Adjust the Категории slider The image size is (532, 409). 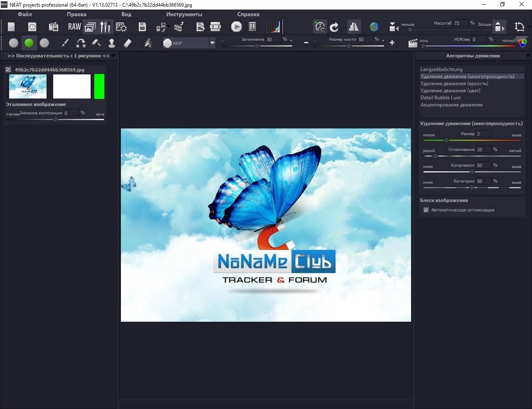[472, 187]
